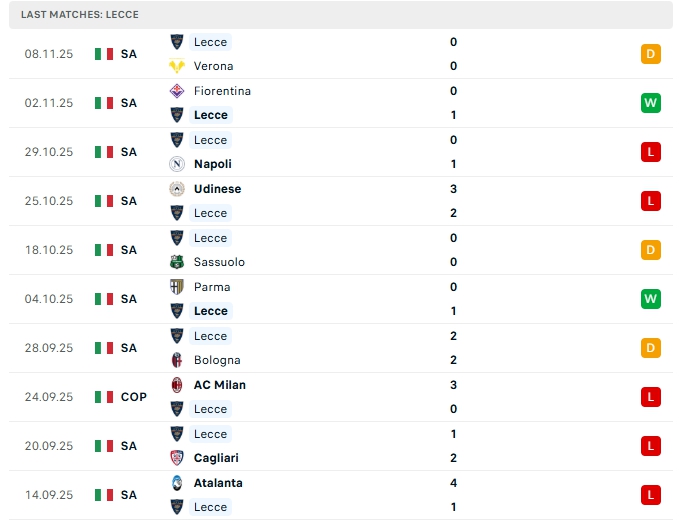683x521 pixels.
Task: Click the Cagliari club crest icon
Action: (x=177, y=458)
